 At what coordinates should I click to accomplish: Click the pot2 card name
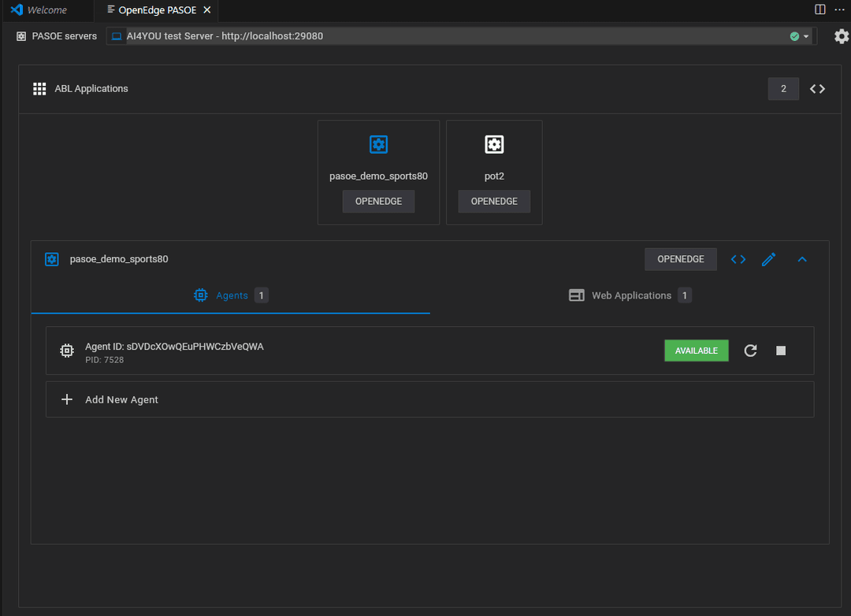494,176
